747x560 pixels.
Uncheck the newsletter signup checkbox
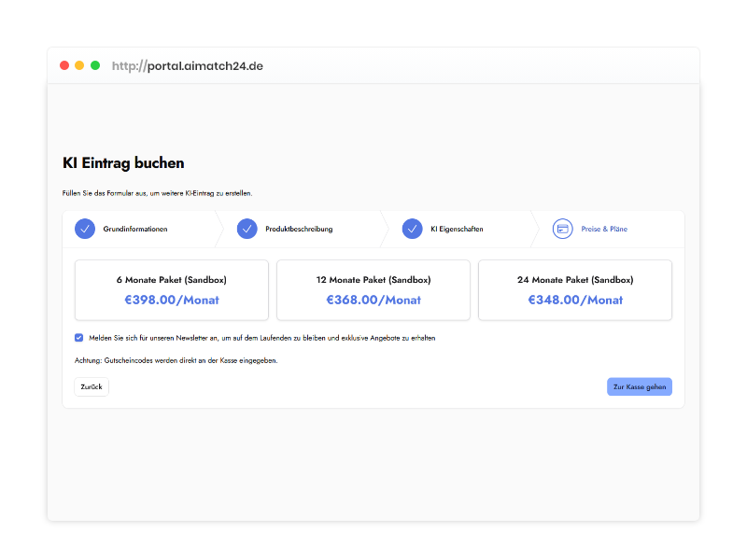tap(79, 338)
